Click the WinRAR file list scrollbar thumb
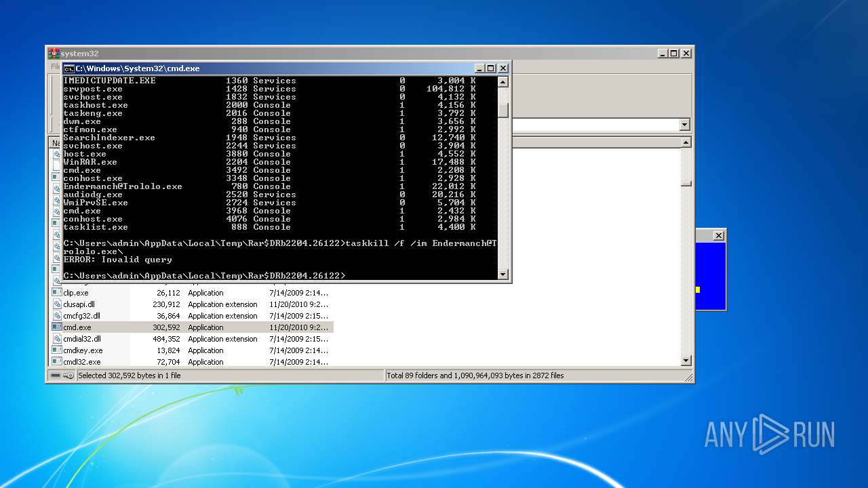 click(x=686, y=183)
